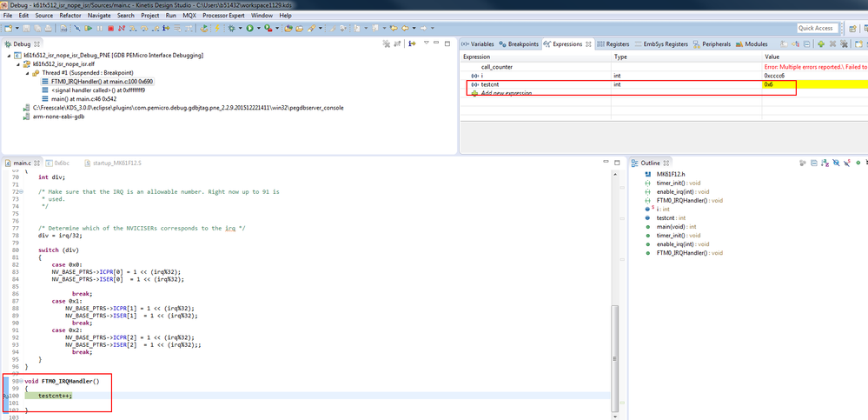The width and height of the screenshot is (868, 420).
Task: Switch to the Peripherals tab
Action: [x=712, y=43]
